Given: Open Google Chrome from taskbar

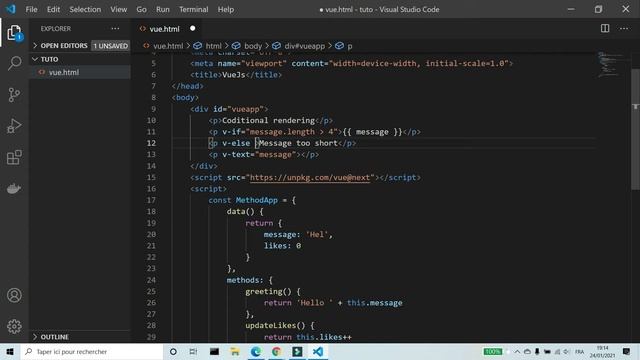Looking at the screenshot, I should point(276,351).
